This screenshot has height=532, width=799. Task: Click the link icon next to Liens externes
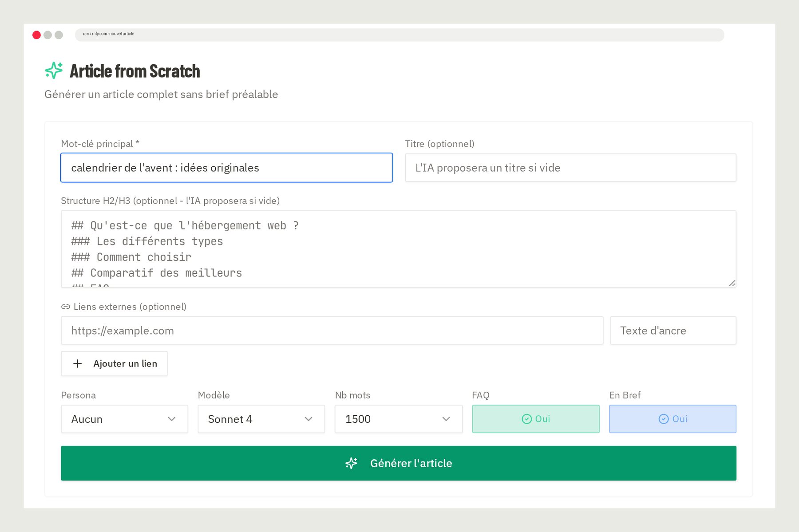tap(66, 307)
